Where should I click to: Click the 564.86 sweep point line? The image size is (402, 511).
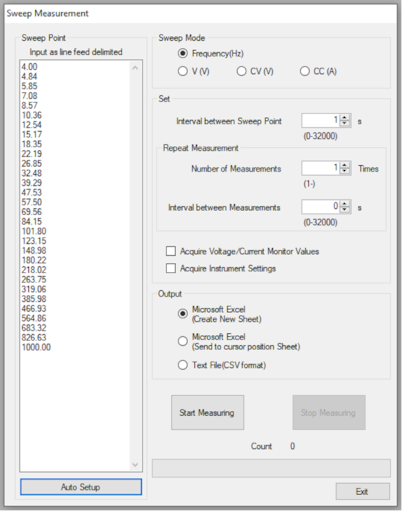(x=34, y=318)
